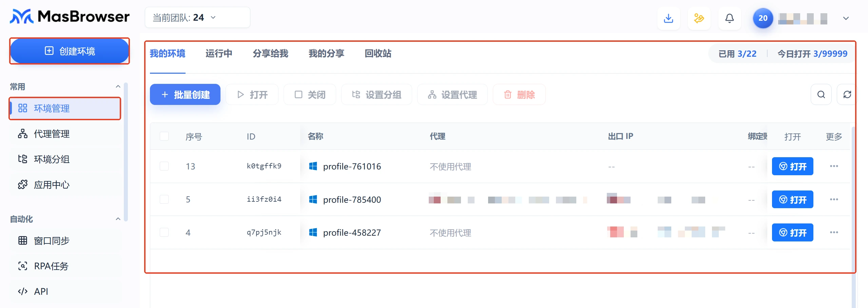This screenshot has width=868, height=308.
Task: Click the 设置代理 toolbar button
Action: pos(452,94)
